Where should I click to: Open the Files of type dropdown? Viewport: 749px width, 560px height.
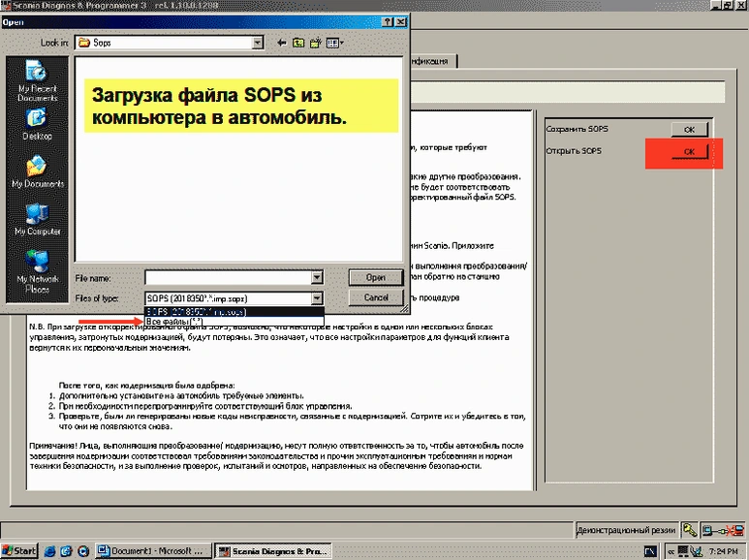(x=317, y=298)
